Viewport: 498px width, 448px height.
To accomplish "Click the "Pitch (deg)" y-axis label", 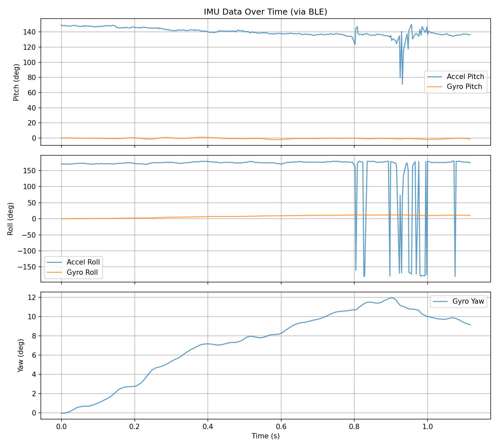I will (x=16, y=82).
